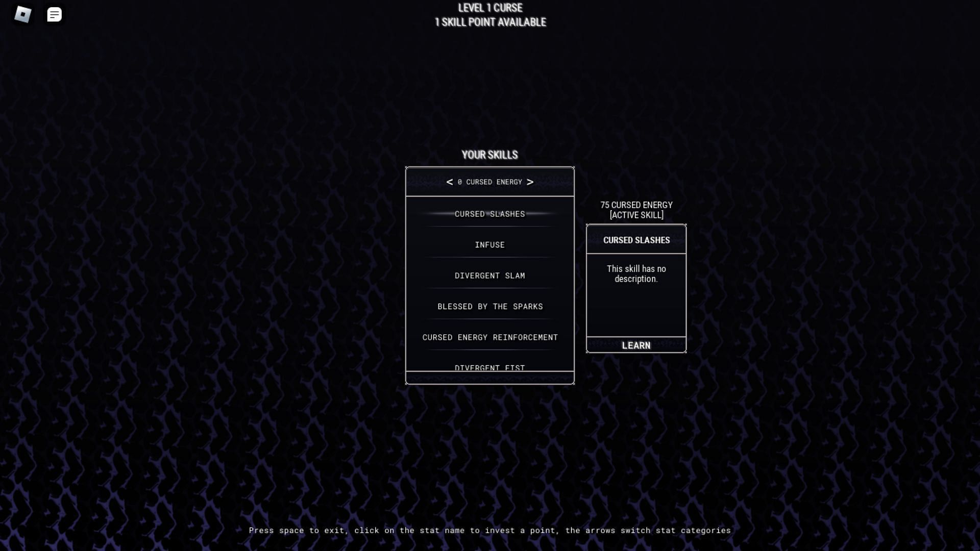Click the left arrow to switch category
This screenshot has width=980, height=551.
click(x=449, y=182)
